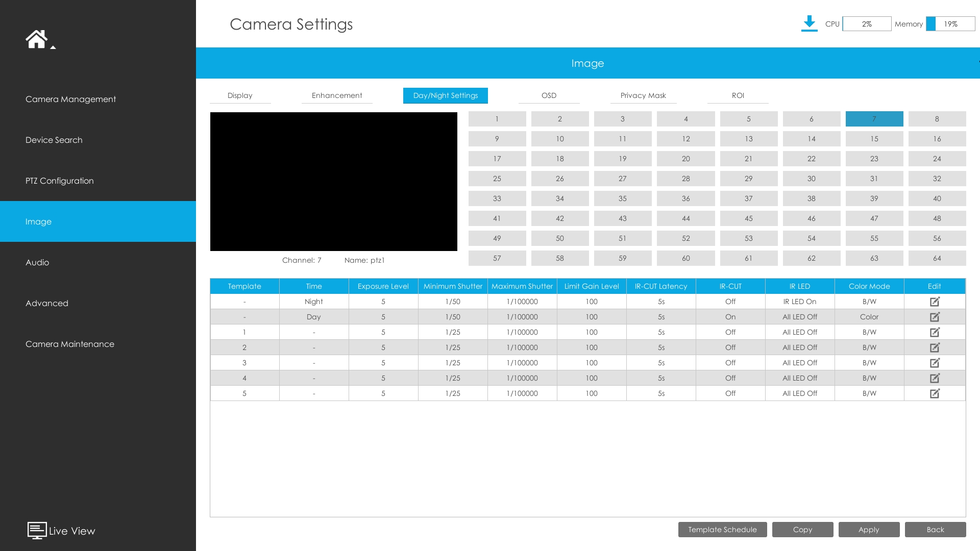Open the Privacy Mask tab
Screen dimensions: 980x551
[643, 95]
